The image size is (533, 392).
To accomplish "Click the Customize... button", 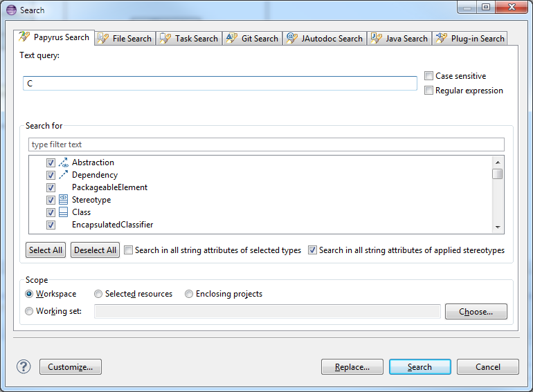I will pyautogui.click(x=71, y=367).
